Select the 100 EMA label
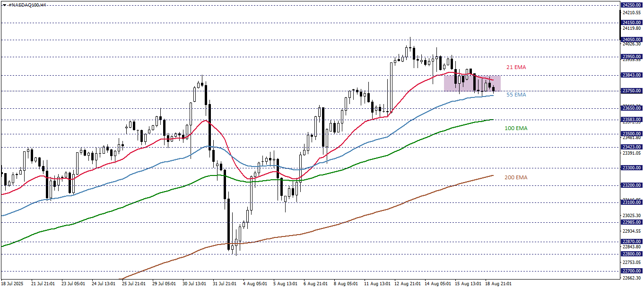This screenshot has width=644, height=289. click(516, 128)
